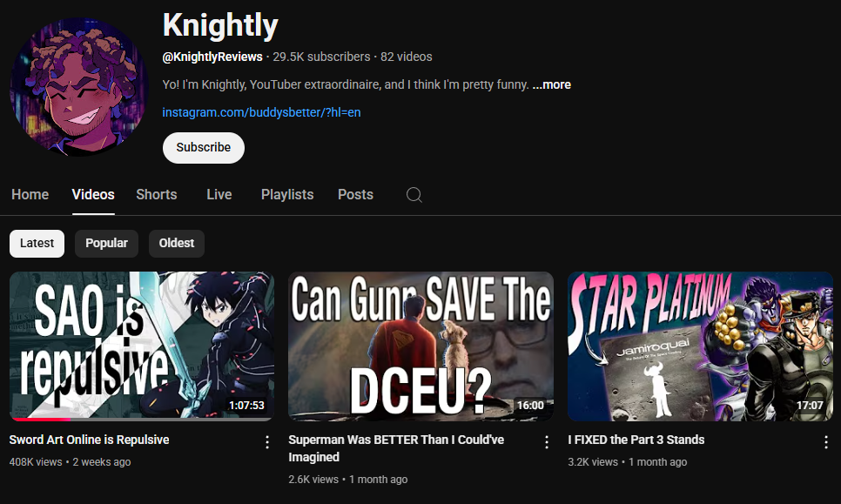Open the I FIXED the Part 3 Stands title
841x504 pixels.
coord(636,440)
